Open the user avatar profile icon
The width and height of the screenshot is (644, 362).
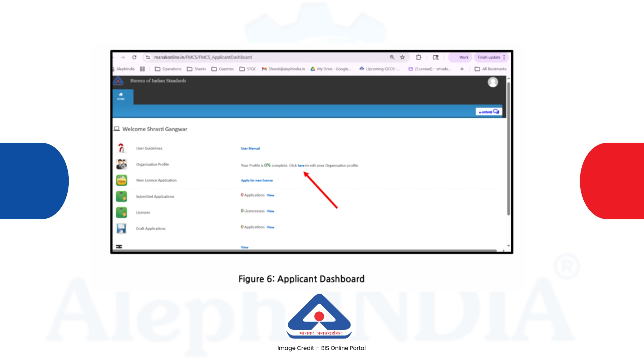click(493, 82)
